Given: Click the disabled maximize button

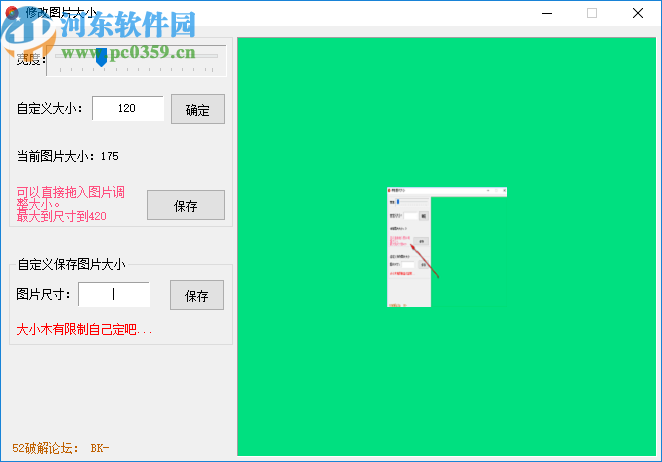Looking at the screenshot, I should click(x=592, y=13).
